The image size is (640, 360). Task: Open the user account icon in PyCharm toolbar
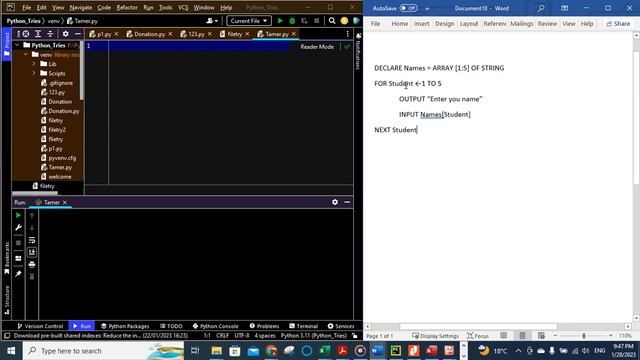[x=212, y=21]
